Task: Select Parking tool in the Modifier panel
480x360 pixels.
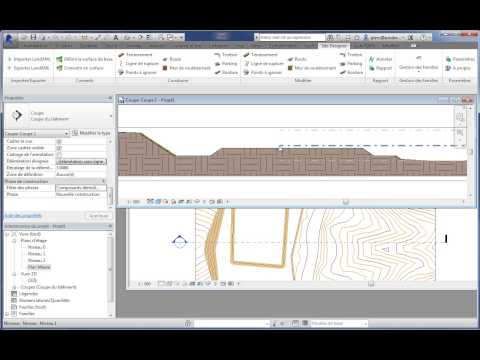Action: [x=351, y=64]
